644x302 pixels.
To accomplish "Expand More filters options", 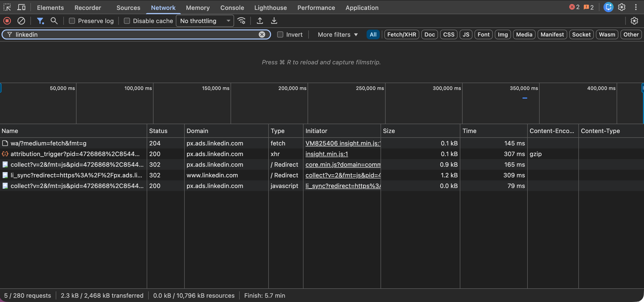I will 337,34.
